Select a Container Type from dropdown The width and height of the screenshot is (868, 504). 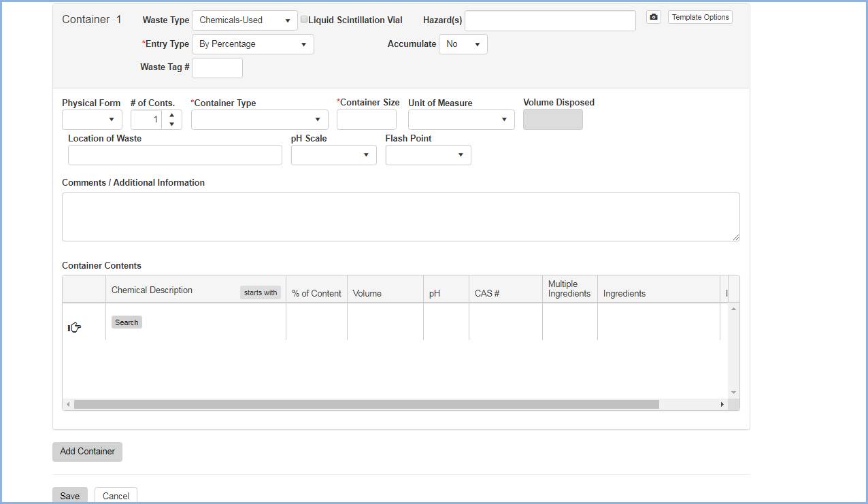click(259, 120)
